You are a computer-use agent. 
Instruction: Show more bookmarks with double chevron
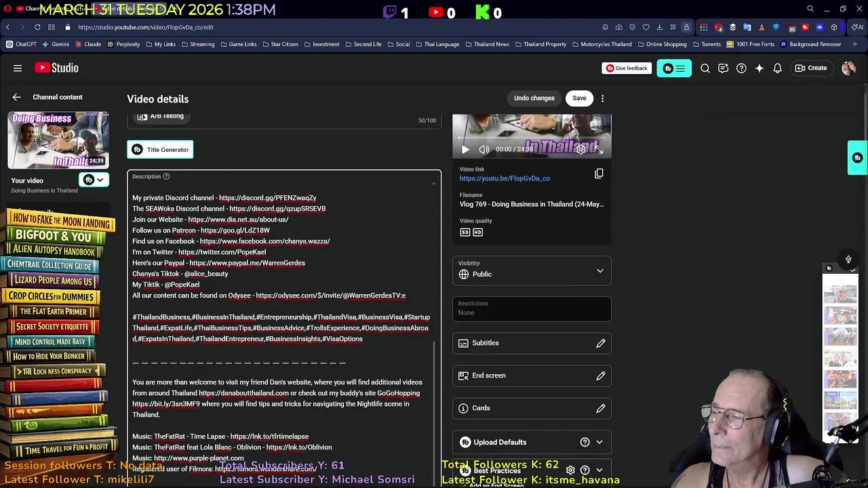[854, 44]
